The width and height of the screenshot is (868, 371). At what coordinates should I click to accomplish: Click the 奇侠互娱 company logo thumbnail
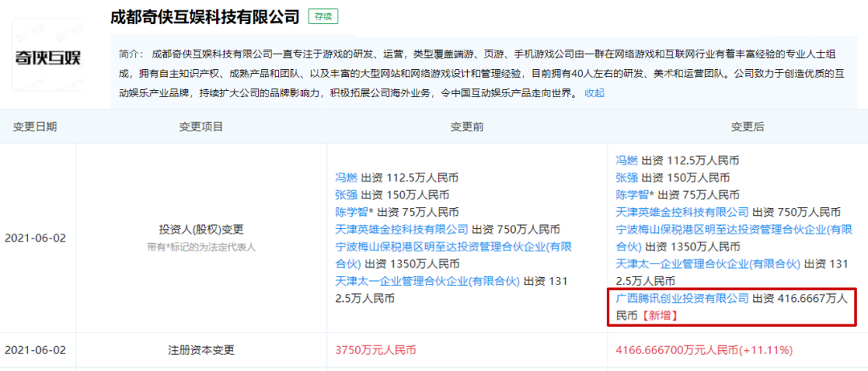point(47,56)
